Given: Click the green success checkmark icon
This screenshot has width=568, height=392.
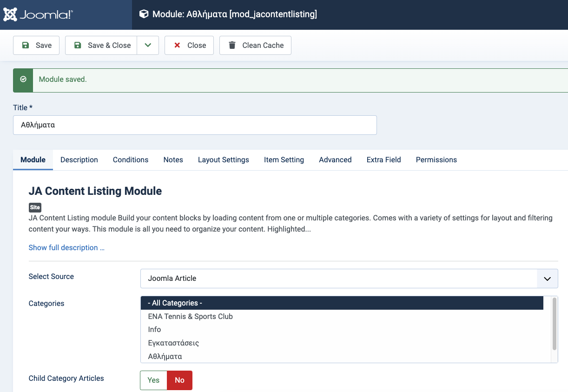Looking at the screenshot, I should click(x=23, y=80).
